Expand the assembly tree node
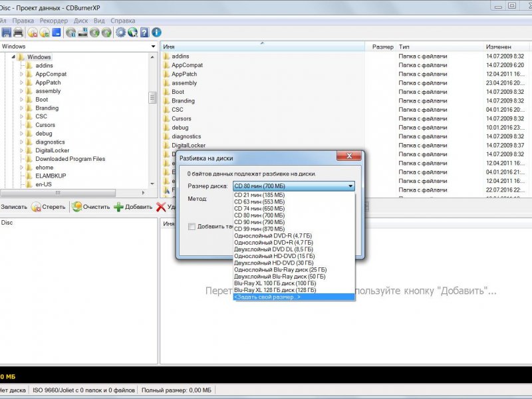Screen dimensions: 532x399 point(21,91)
